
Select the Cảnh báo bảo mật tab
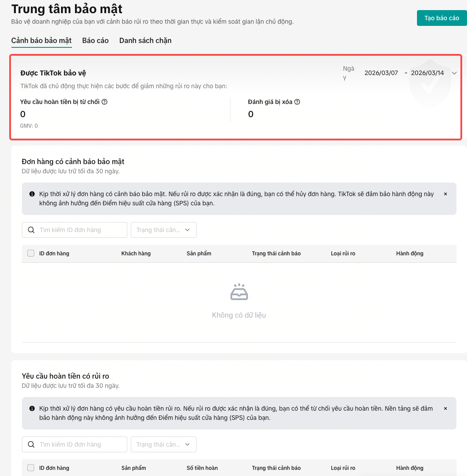(x=41, y=40)
